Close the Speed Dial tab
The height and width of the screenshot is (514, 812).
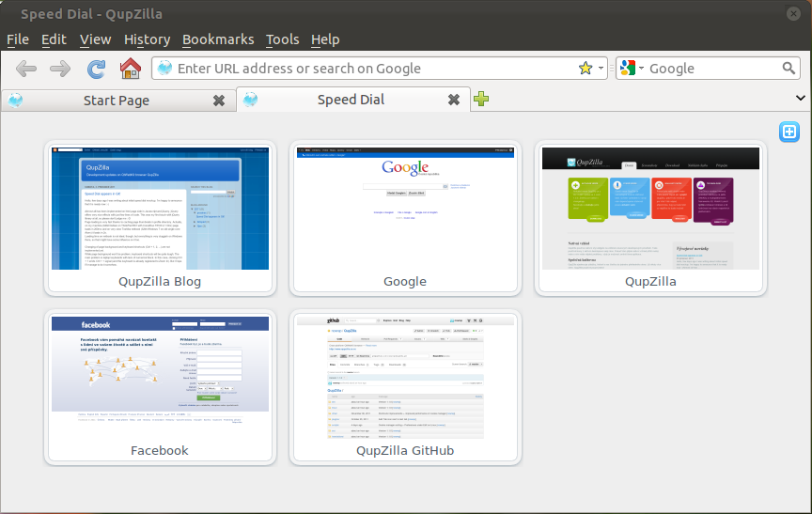pos(454,100)
